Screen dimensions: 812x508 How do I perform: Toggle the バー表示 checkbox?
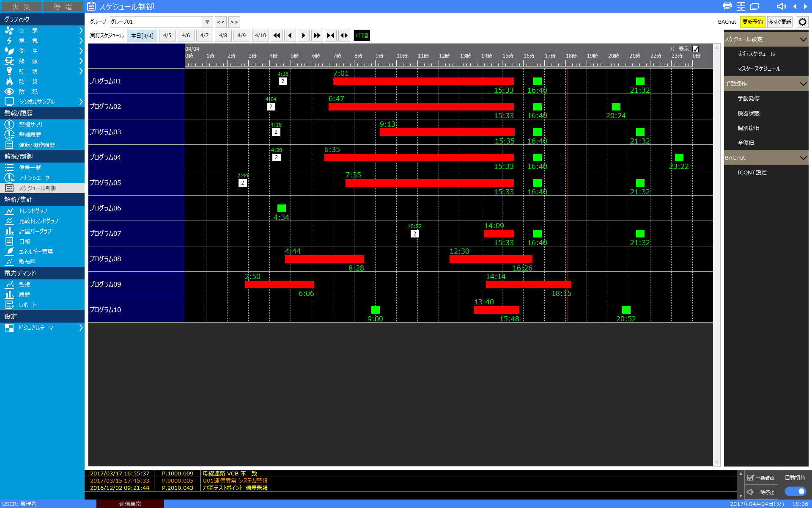tap(696, 49)
